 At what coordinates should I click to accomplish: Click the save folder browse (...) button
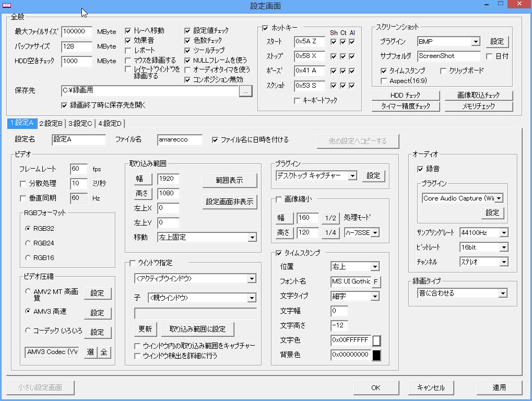(246, 91)
